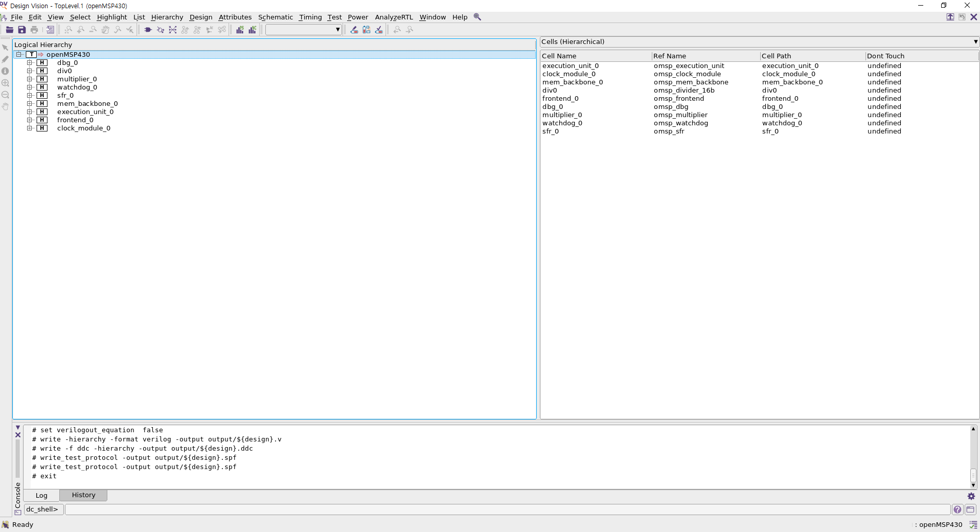Expand the div0 hierarchy node
The image size is (980, 532).
[x=29, y=71]
